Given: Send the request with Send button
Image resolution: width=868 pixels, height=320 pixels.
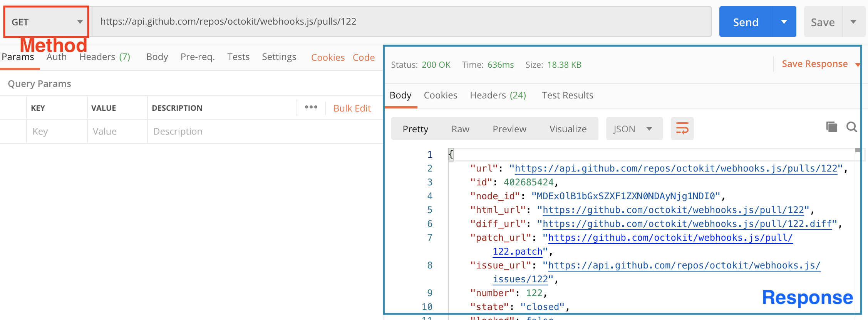Looking at the screenshot, I should (x=746, y=22).
